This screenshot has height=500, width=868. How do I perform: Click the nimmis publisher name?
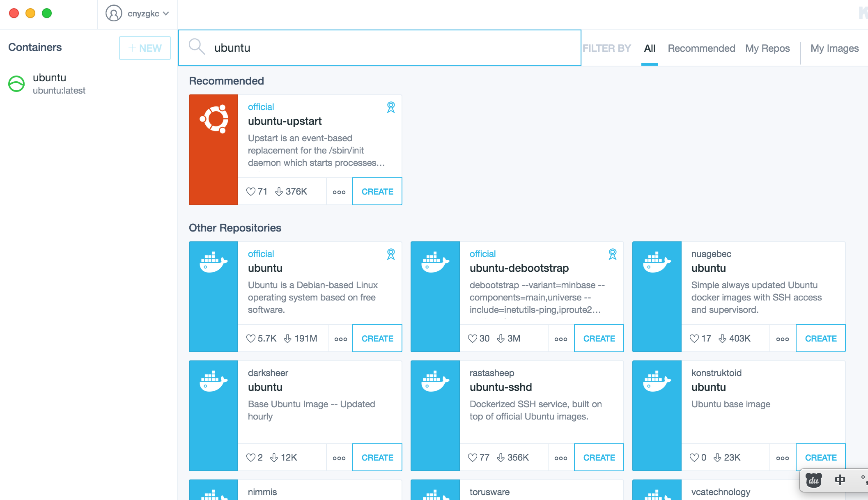262,492
